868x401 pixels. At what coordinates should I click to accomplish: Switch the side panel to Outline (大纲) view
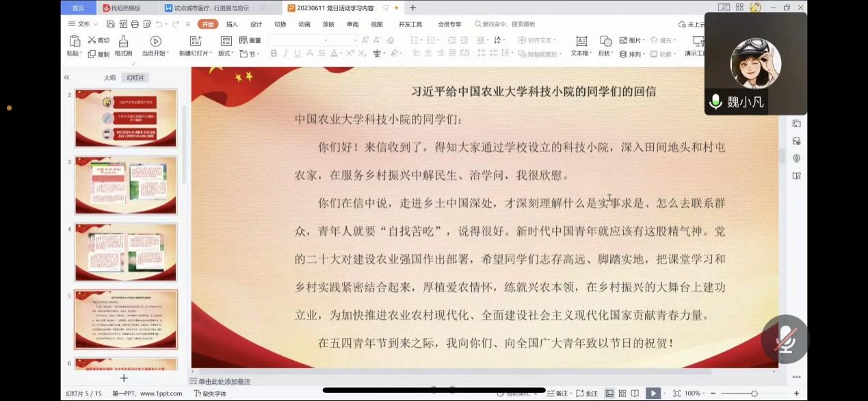109,78
